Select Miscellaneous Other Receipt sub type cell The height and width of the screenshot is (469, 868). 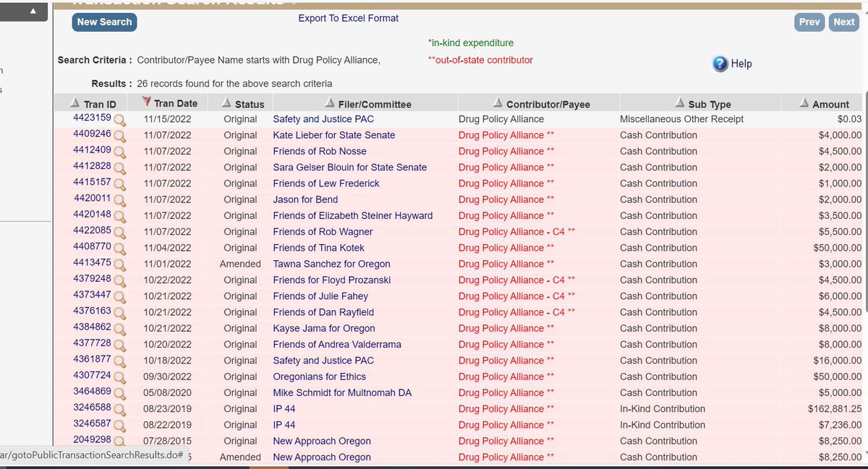(x=682, y=119)
